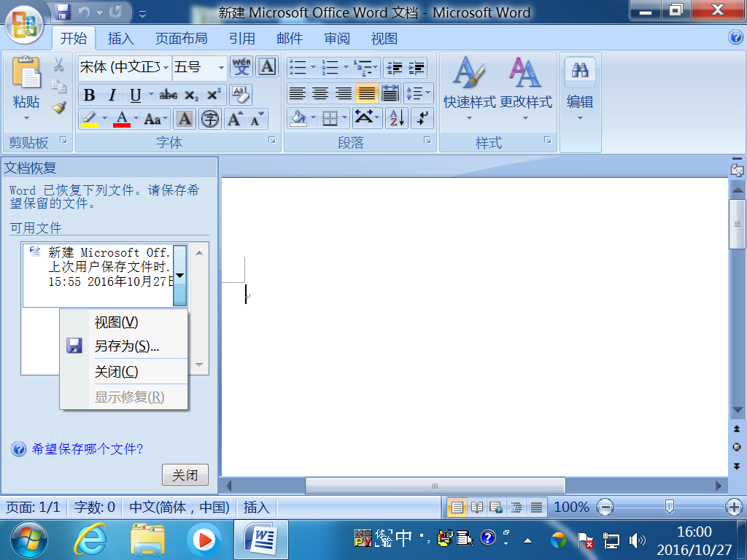Switch to 引用 ribbon tab
747x560 pixels.
pyautogui.click(x=242, y=38)
